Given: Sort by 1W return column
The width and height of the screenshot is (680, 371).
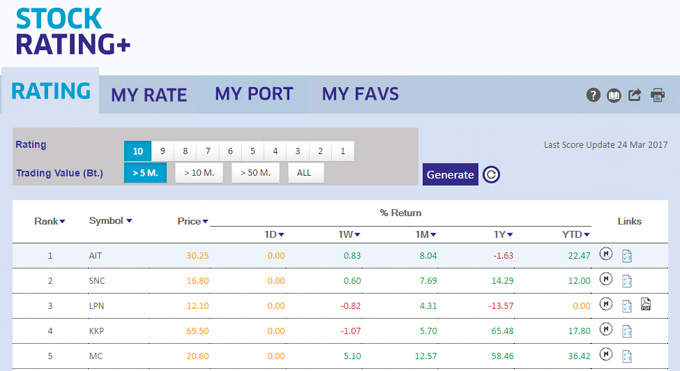Looking at the screenshot, I should 349,235.
